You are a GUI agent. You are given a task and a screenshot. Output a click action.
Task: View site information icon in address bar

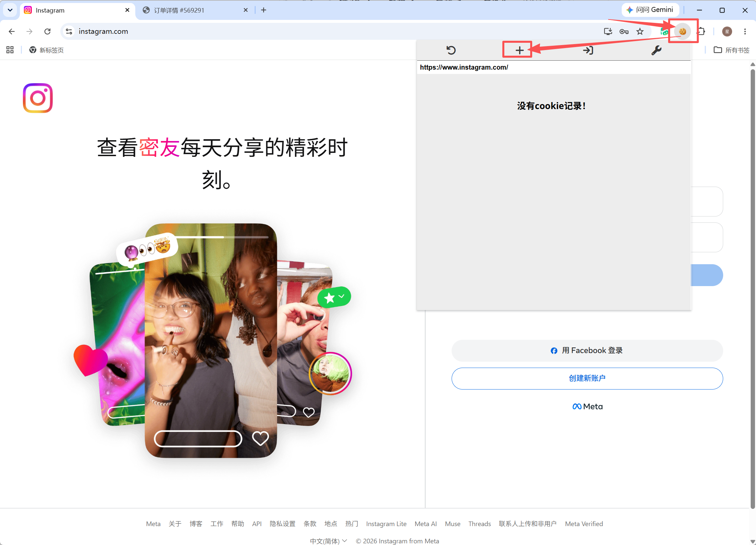[69, 31]
